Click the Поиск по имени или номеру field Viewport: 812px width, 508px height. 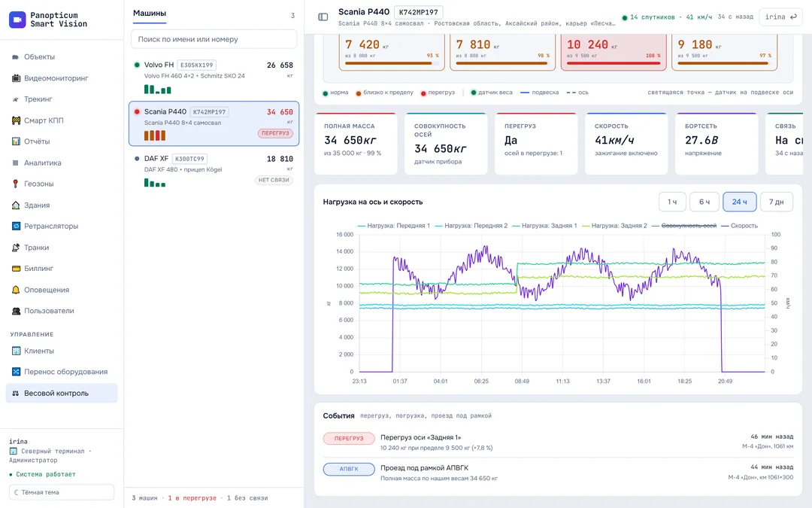pyautogui.click(x=214, y=39)
